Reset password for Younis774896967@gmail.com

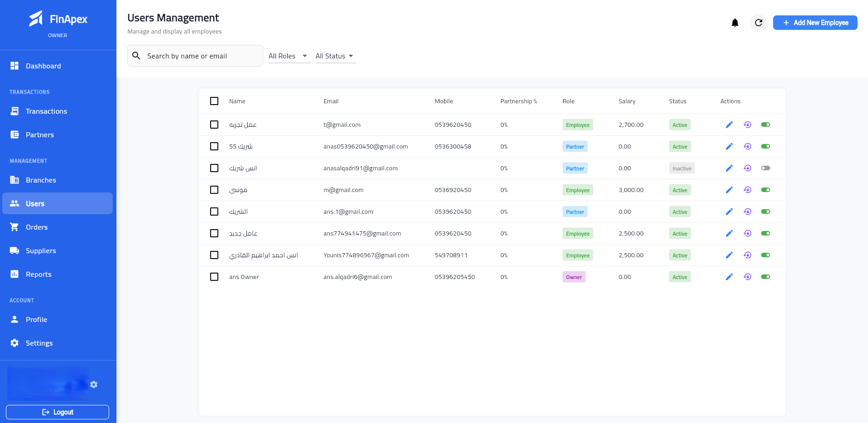point(747,255)
